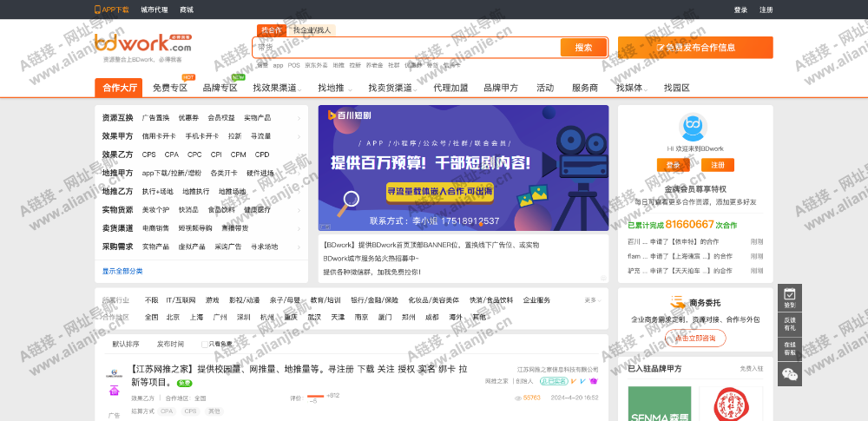Click the 已实名 verified badge
The width and height of the screenshot is (868, 421).
coord(554,381)
